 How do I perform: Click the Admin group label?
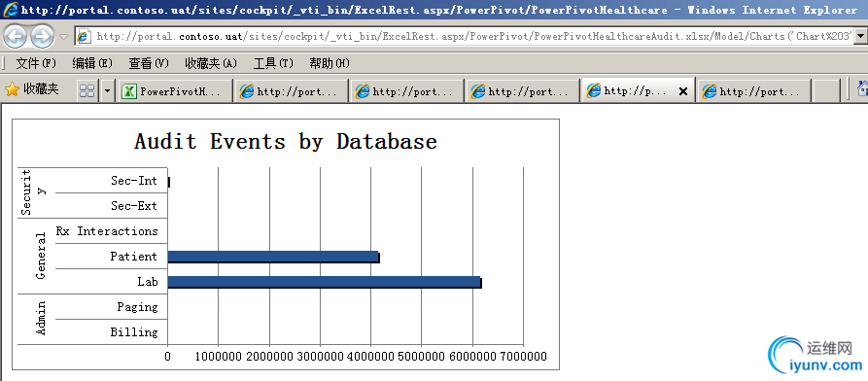41,319
